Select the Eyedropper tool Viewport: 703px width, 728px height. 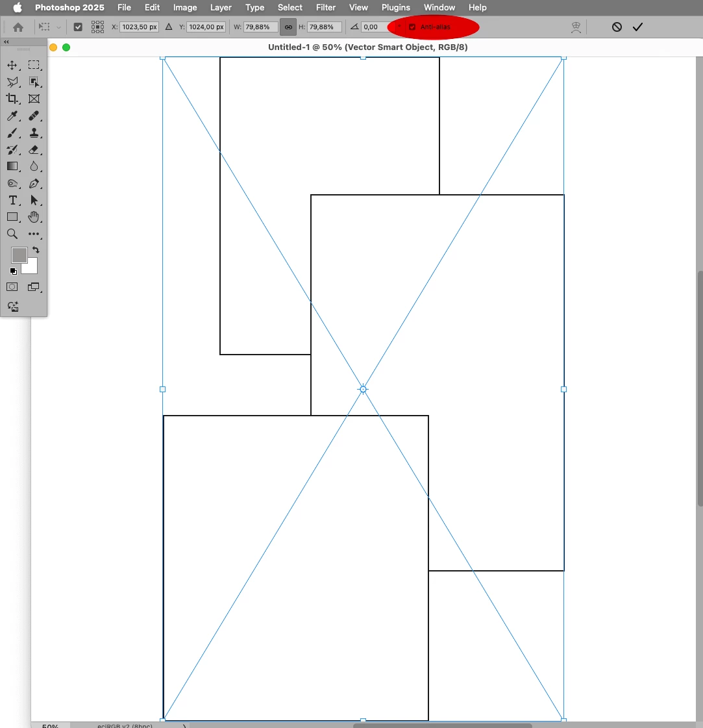click(x=12, y=116)
